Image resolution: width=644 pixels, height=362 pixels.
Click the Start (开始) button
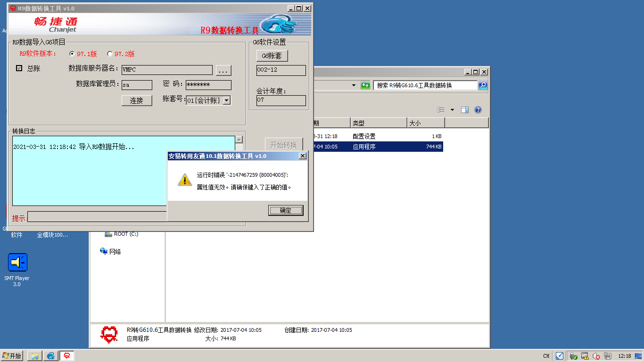coord(12,356)
